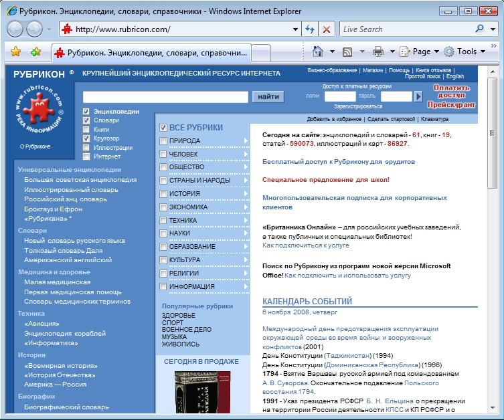This screenshot has width=504, height=420.
Task: Click the Add to Favorites icon
Action: tap(35, 51)
